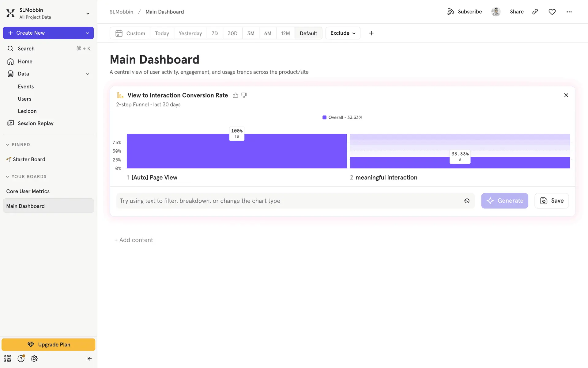Collapse sidebar with arrow icon
The height and width of the screenshot is (368, 588).
[x=89, y=358]
